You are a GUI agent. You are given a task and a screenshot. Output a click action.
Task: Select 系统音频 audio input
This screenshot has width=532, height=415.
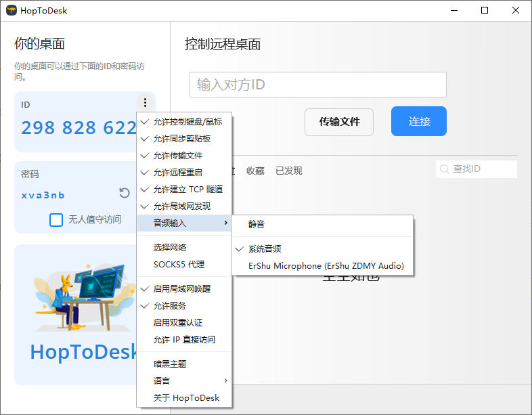point(322,249)
